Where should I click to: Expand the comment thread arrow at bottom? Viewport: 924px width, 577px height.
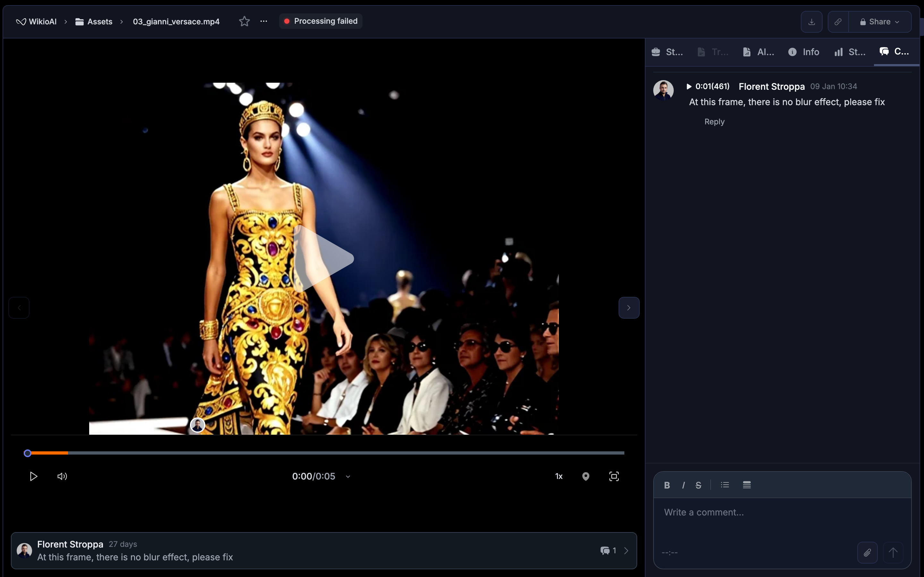[626, 551]
